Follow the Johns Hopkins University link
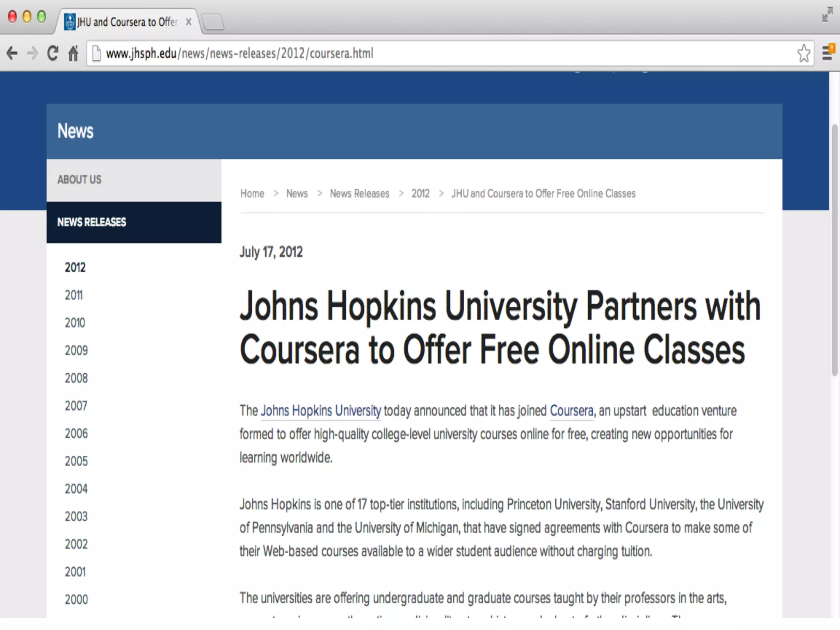Viewport: 840px width, 630px height. 321,411
